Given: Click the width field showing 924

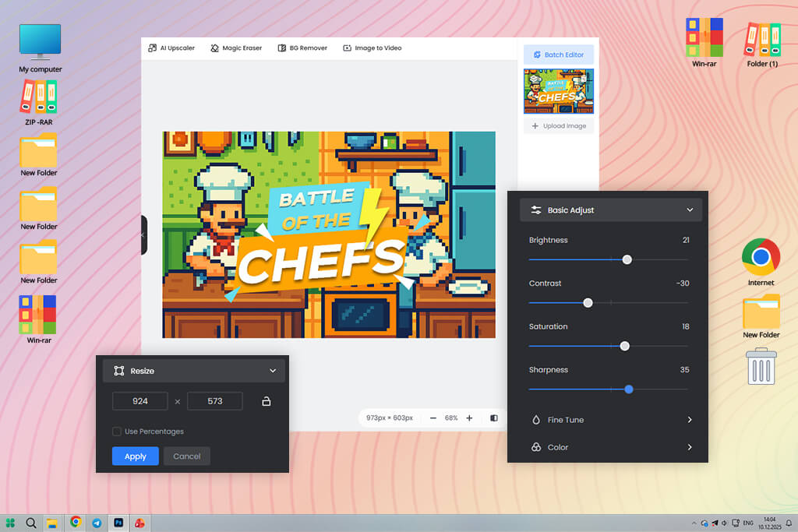Looking at the screenshot, I should pos(140,401).
